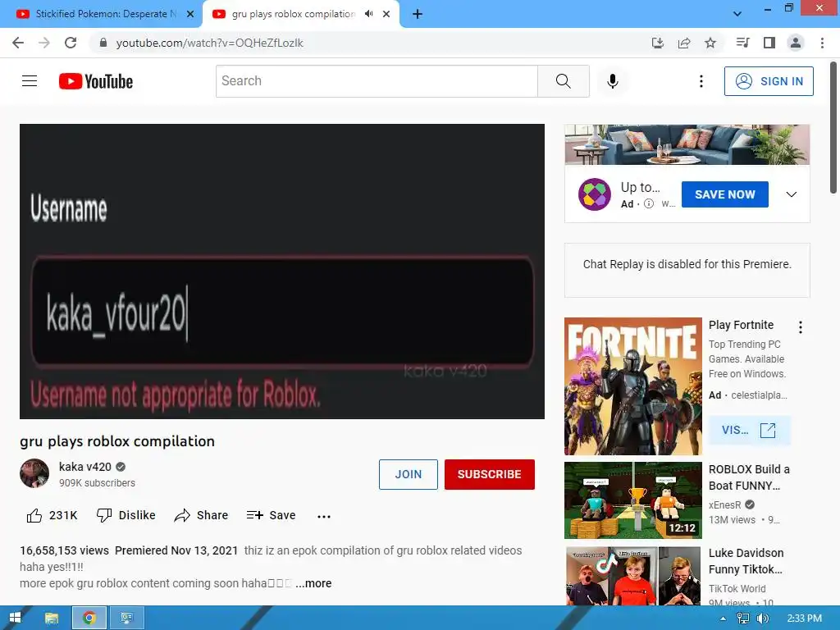Expand the description with ...more

pyautogui.click(x=313, y=583)
